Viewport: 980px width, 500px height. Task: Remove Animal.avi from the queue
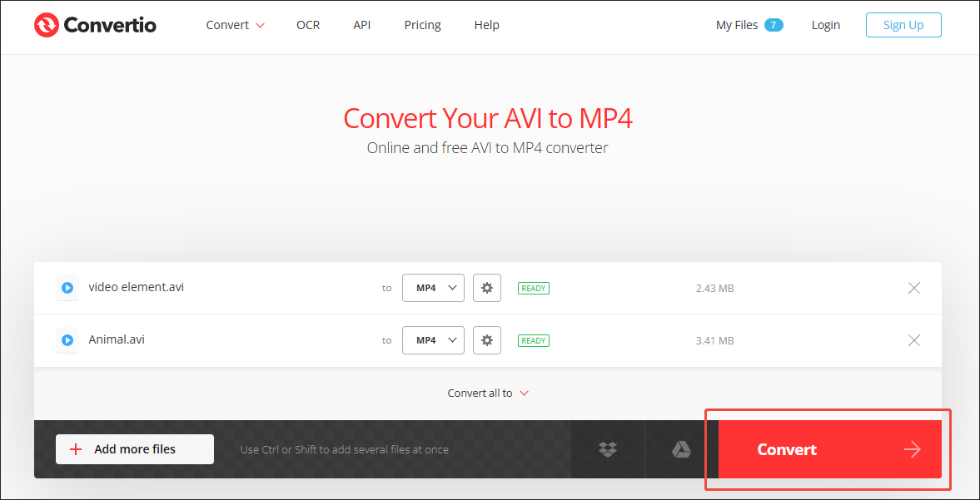(x=913, y=340)
